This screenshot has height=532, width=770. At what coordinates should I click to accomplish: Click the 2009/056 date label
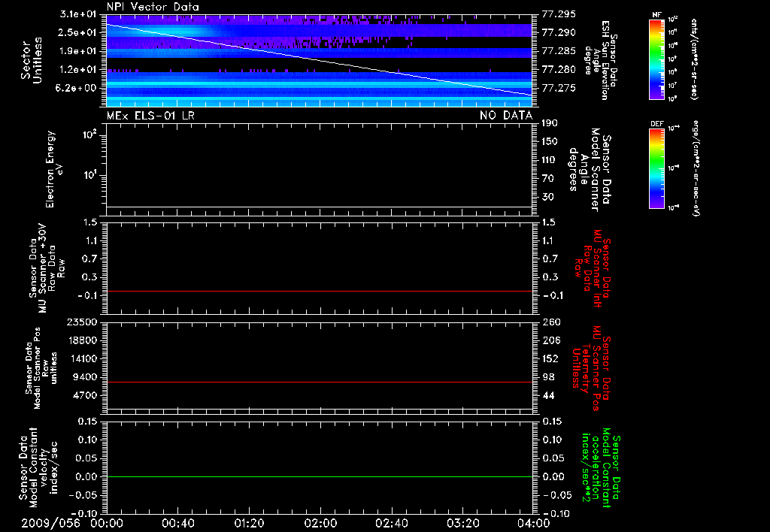click(50, 523)
